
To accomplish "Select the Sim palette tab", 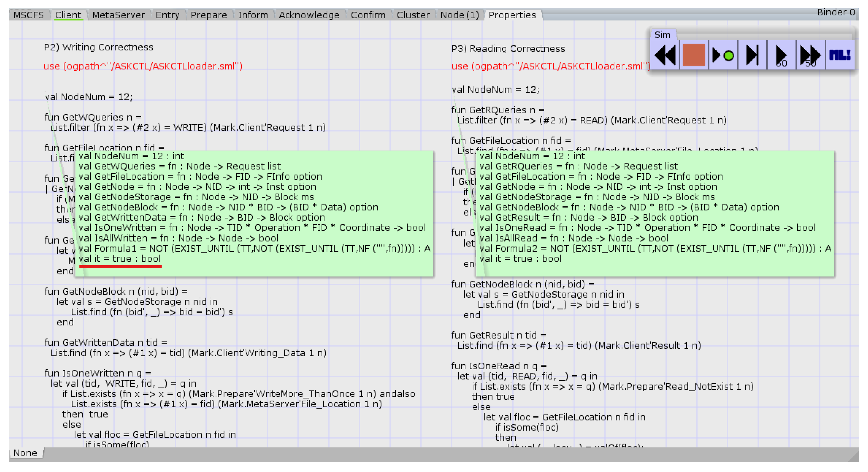I will [x=662, y=35].
